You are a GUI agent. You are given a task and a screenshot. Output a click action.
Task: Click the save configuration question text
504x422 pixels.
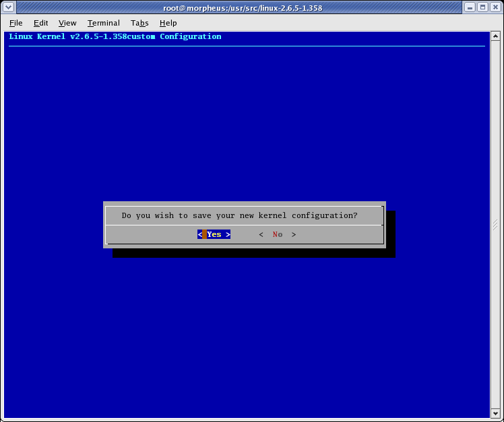tap(239, 215)
